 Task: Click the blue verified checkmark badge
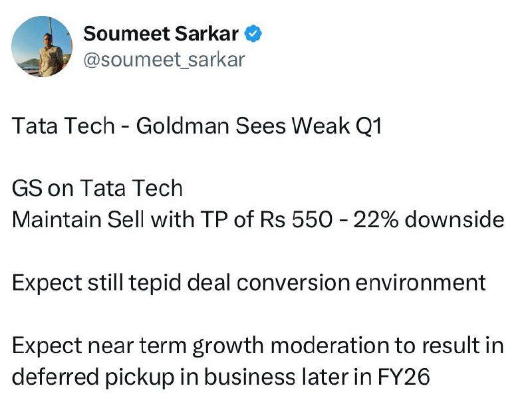[x=253, y=34]
